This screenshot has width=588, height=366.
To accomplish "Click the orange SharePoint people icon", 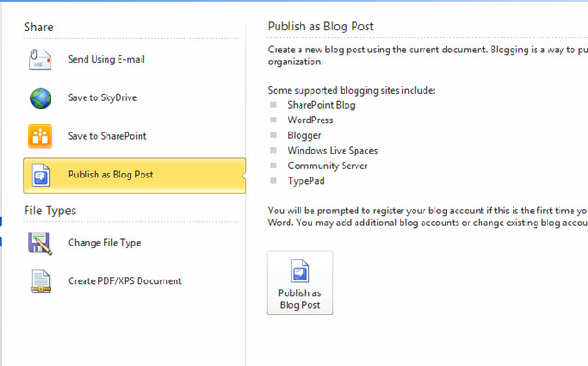I will coord(40,136).
